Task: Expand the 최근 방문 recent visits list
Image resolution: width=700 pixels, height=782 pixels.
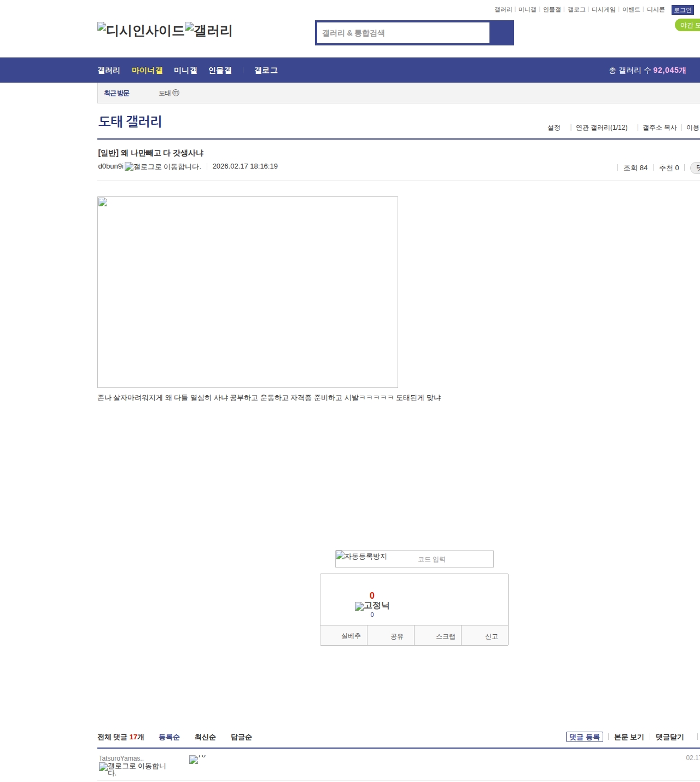Action: (116, 93)
